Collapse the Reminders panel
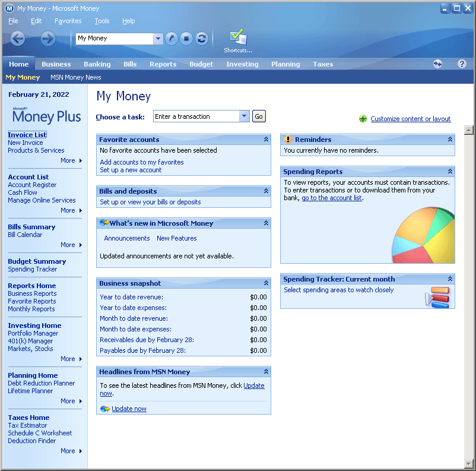 click(x=450, y=140)
